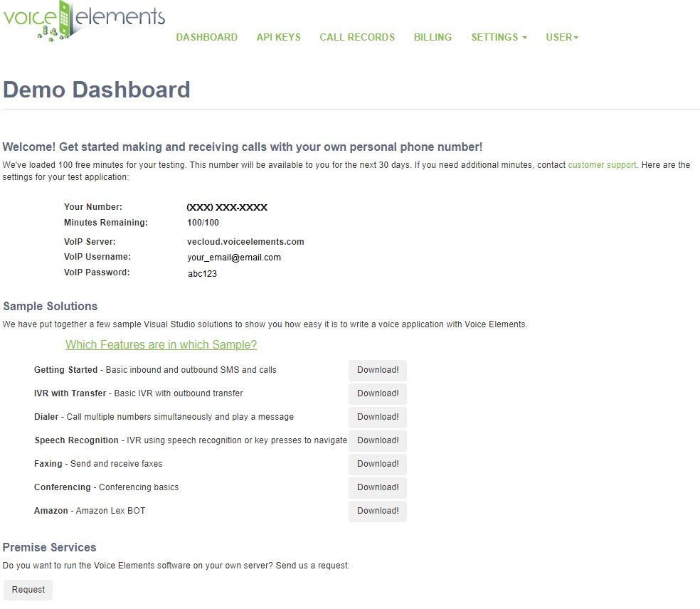Download the Getting Started sample

[378, 370]
